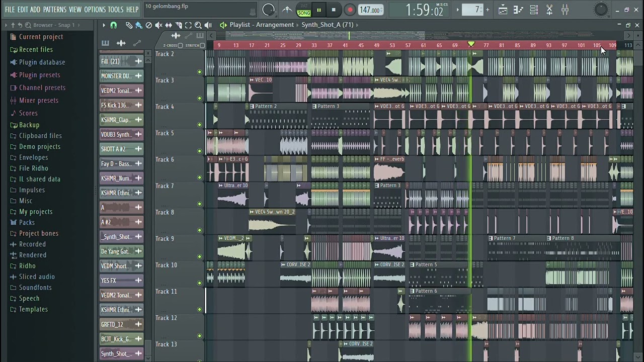This screenshot has width=644, height=362.
Task: Click the red record button
Action: 350,10
